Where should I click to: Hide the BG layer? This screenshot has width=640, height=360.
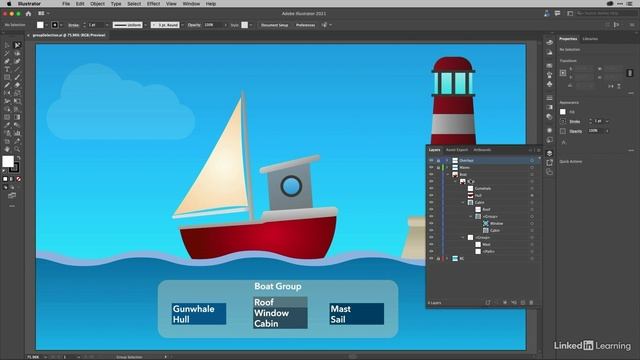431,258
